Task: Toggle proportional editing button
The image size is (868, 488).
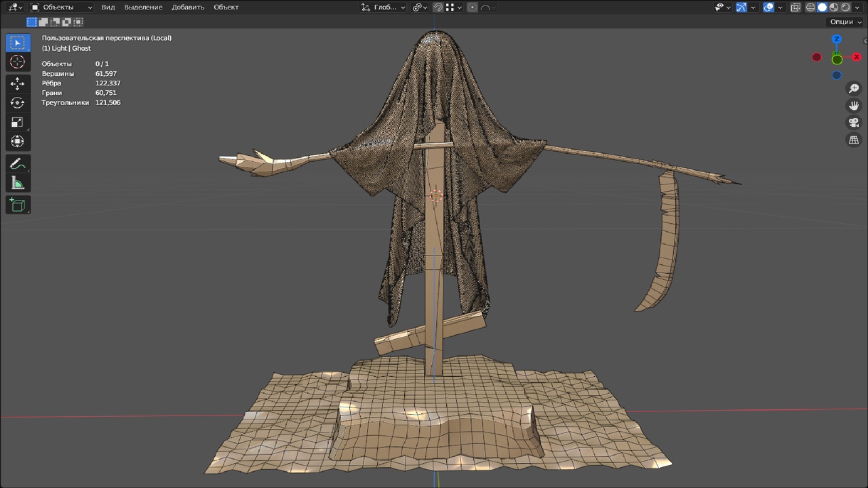Action: click(473, 7)
